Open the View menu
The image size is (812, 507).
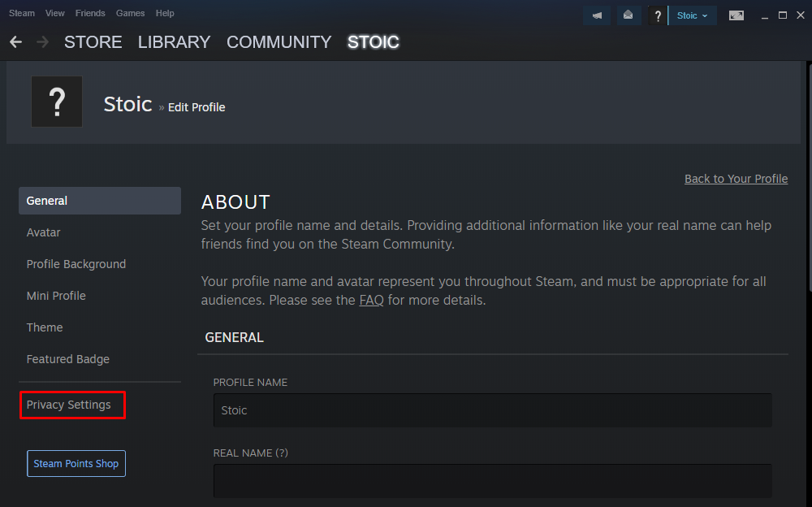pyautogui.click(x=55, y=13)
